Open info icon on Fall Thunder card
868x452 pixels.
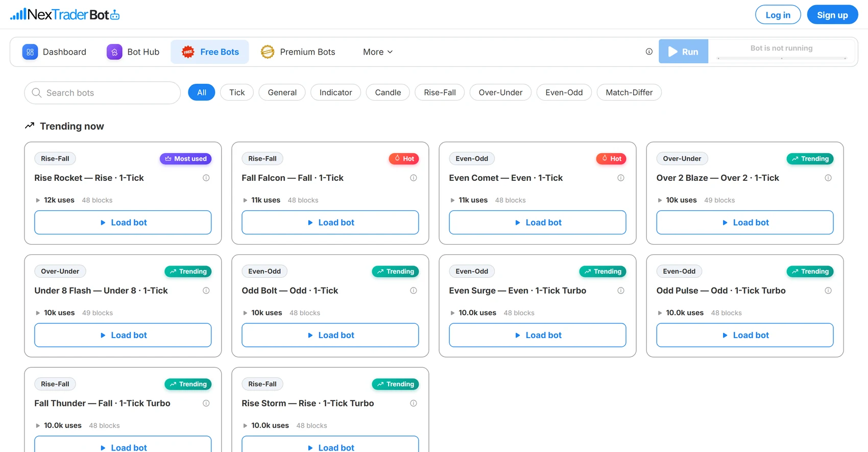[x=206, y=403]
